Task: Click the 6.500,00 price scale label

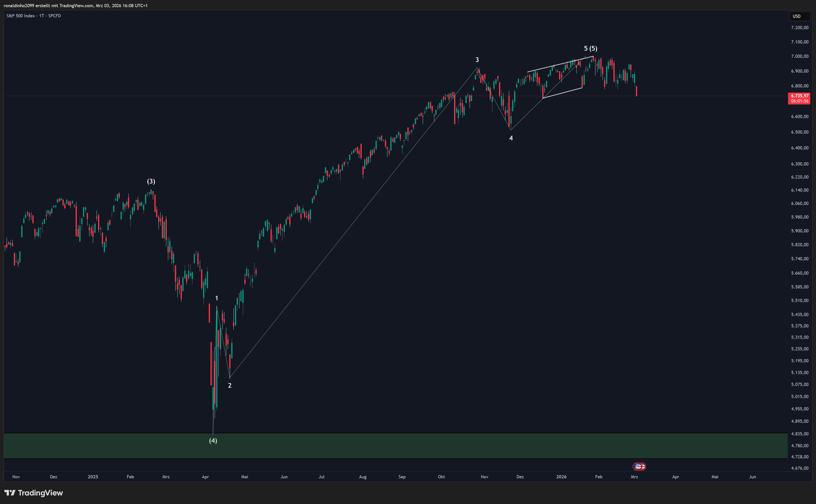Action: (x=799, y=132)
